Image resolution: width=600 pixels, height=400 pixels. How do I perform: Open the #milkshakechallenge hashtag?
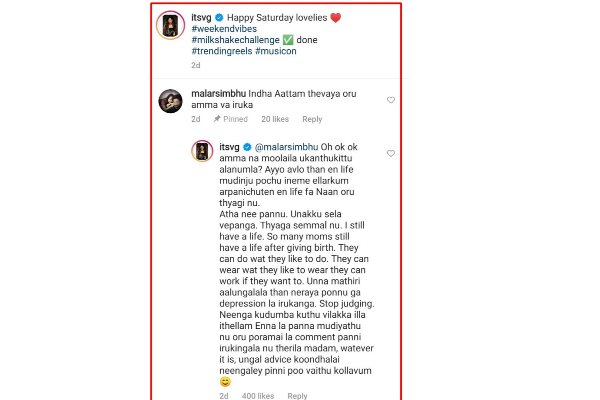coord(239,45)
